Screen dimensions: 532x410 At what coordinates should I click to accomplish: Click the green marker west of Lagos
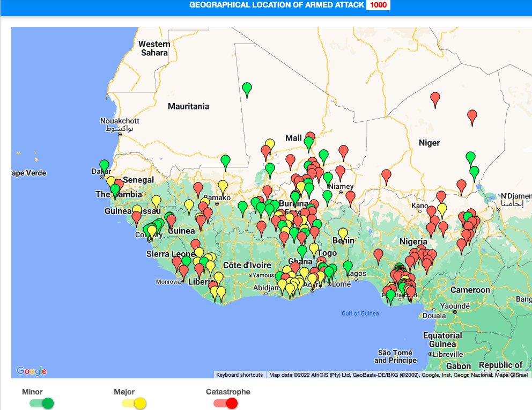pyautogui.click(x=348, y=267)
